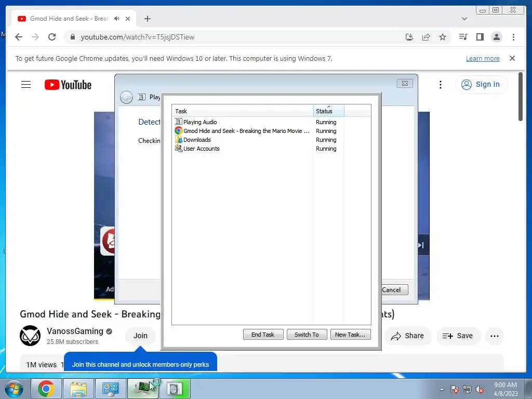The width and height of the screenshot is (532, 399).
Task: Click the Control Panel taskbar icon
Action: click(110, 389)
